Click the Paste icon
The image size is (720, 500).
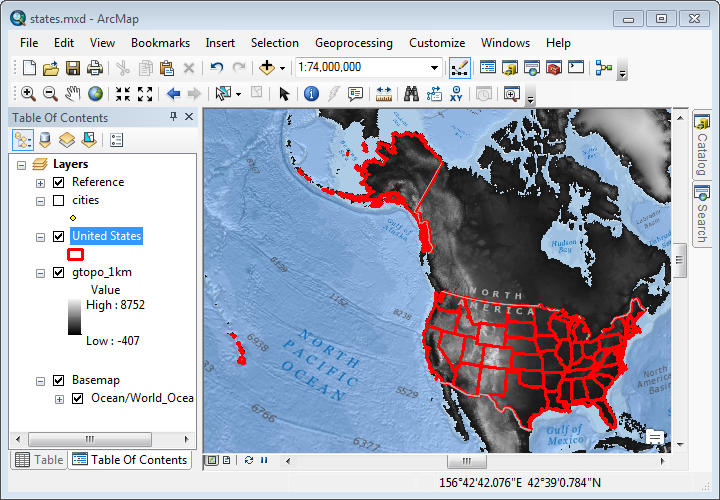tap(167, 68)
